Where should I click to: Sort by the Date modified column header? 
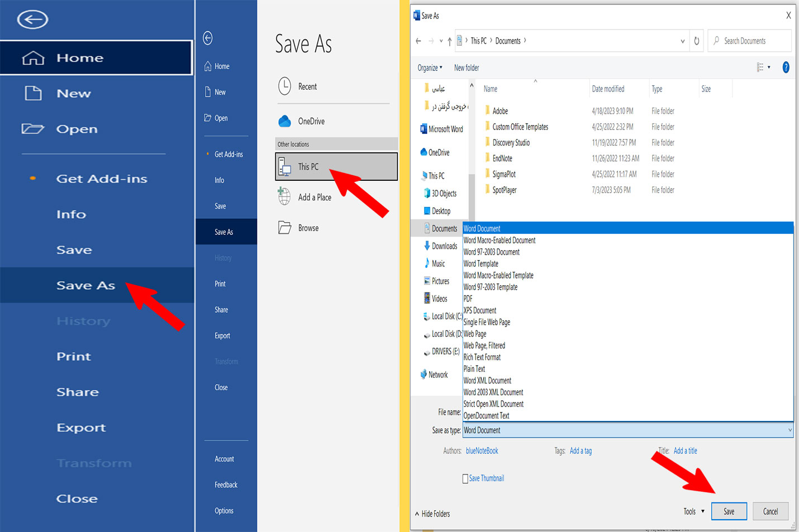pos(608,89)
